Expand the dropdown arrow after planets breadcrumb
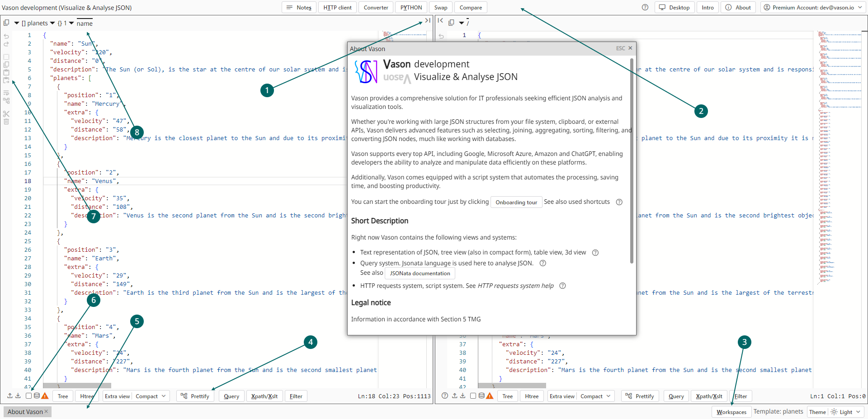This screenshot has height=419, width=868. point(52,23)
